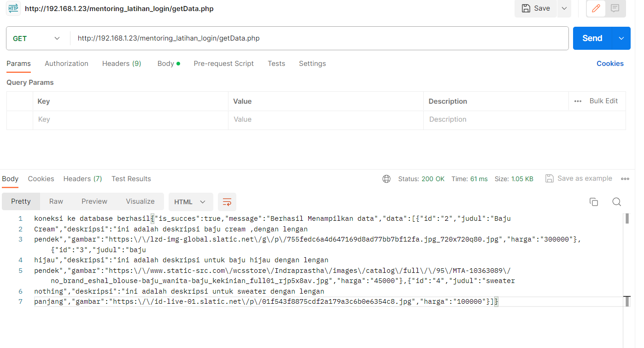Open the Save button dropdown chevron

564,8
